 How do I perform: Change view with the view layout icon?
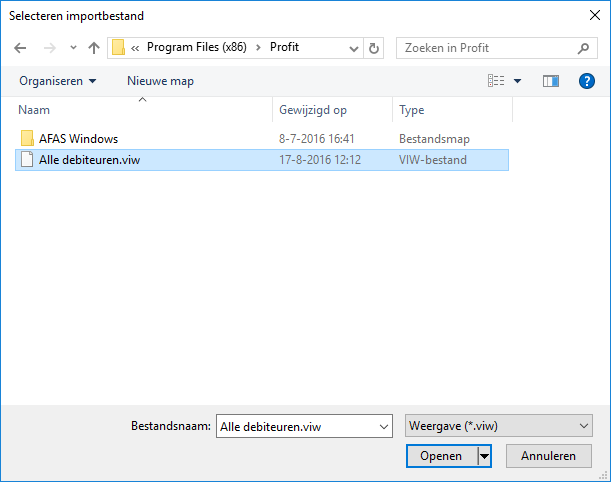click(496, 81)
